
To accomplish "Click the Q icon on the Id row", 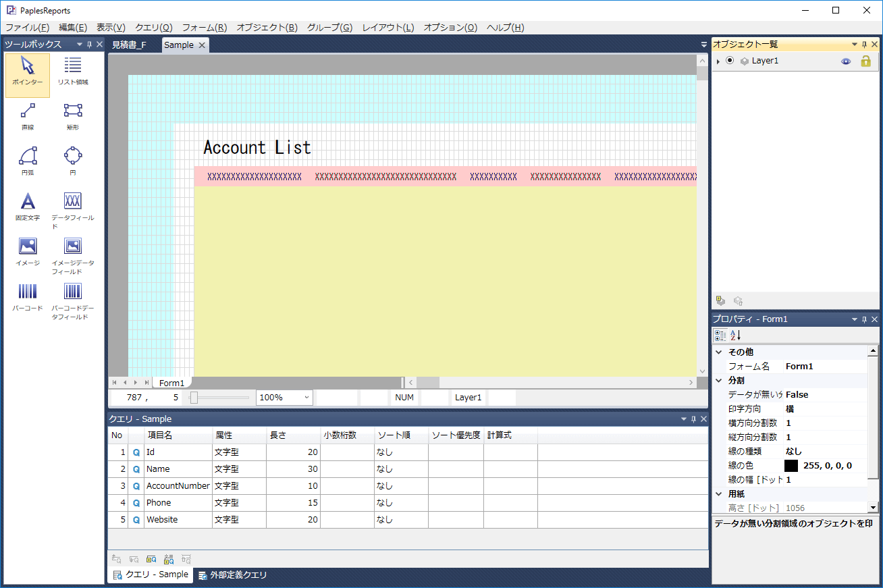I will click(136, 452).
